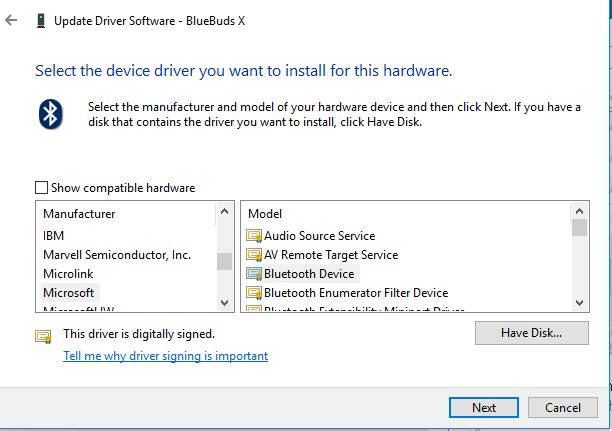Viewport: 612px width, 431px height.
Task: Click the digitally signed certificate icon
Action: (43, 337)
